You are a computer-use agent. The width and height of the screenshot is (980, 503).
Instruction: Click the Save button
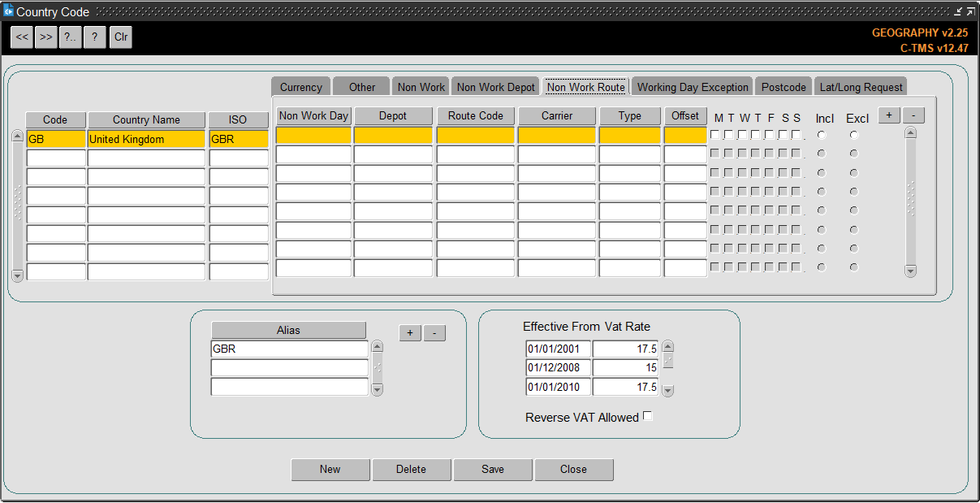click(x=493, y=469)
